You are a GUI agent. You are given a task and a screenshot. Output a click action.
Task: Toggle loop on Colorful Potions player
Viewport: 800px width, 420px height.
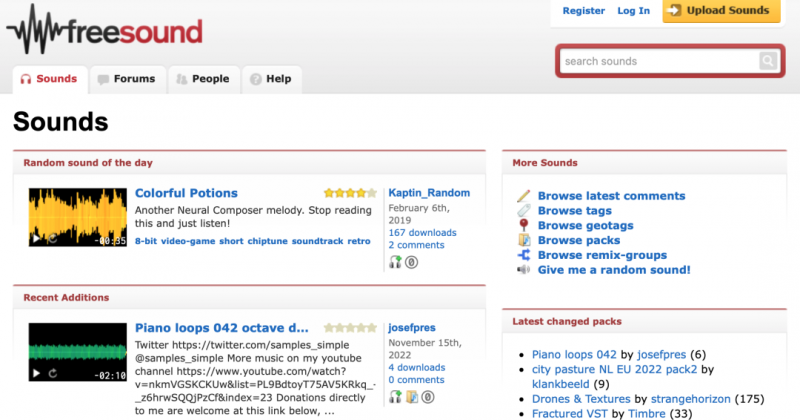click(52, 238)
